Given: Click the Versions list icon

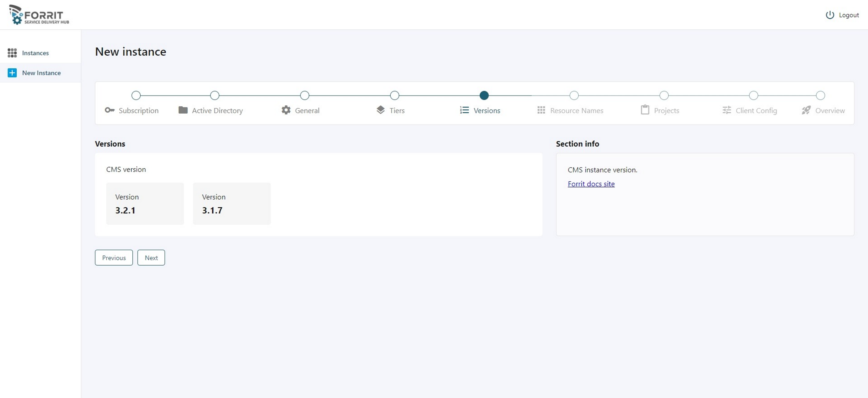Looking at the screenshot, I should tap(464, 110).
